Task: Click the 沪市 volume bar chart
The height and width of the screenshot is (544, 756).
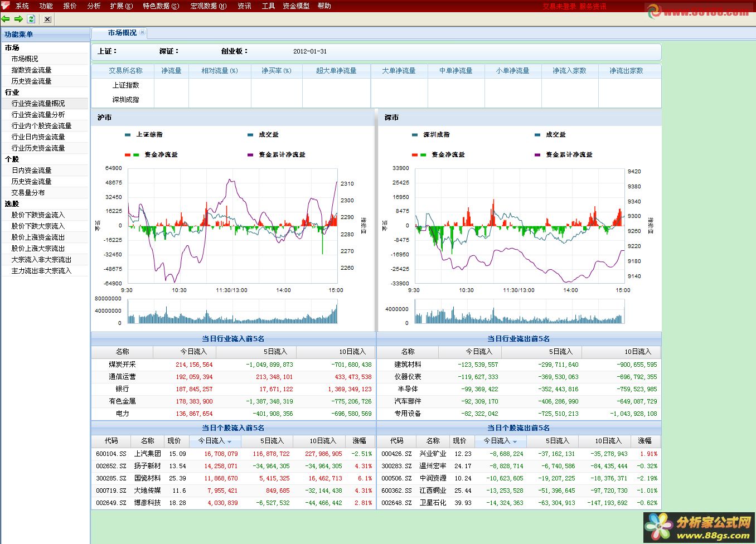Action: (x=232, y=312)
